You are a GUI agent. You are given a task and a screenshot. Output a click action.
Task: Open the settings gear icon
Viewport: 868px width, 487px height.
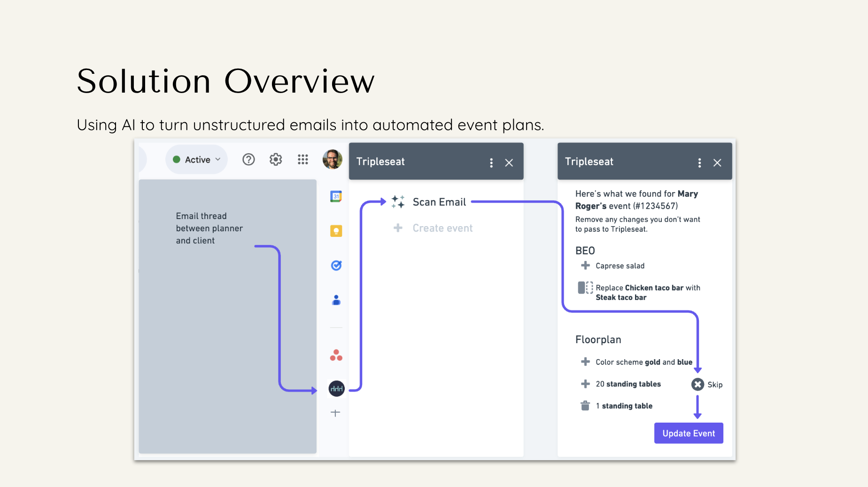click(x=276, y=160)
